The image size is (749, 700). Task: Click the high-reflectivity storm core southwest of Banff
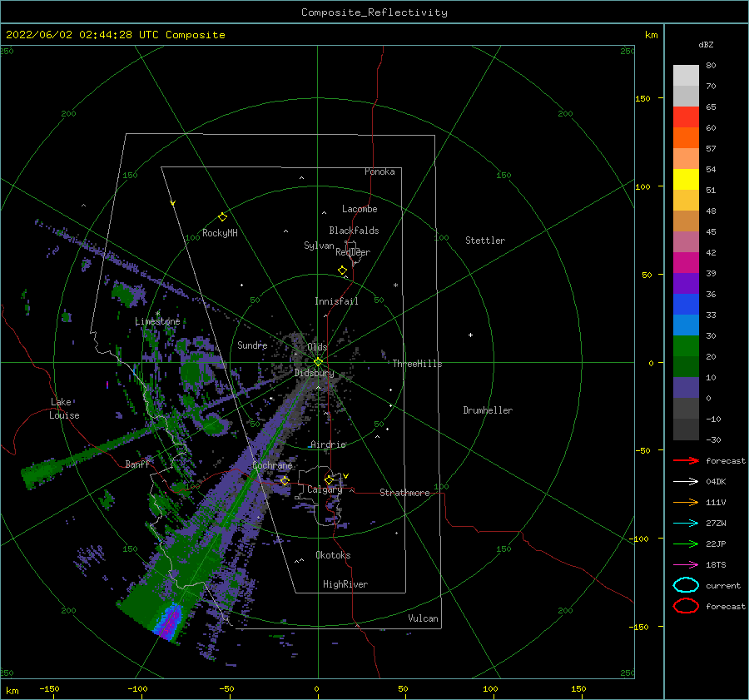pos(170,620)
